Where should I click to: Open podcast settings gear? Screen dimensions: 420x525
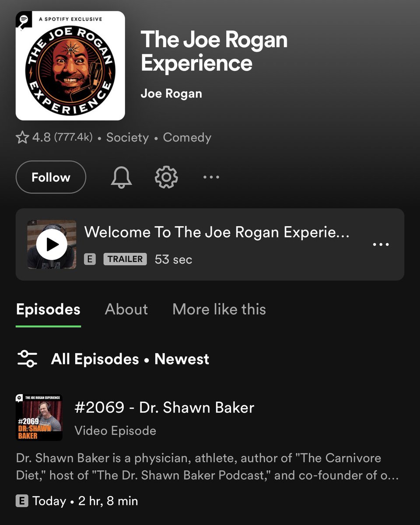[166, 177]
